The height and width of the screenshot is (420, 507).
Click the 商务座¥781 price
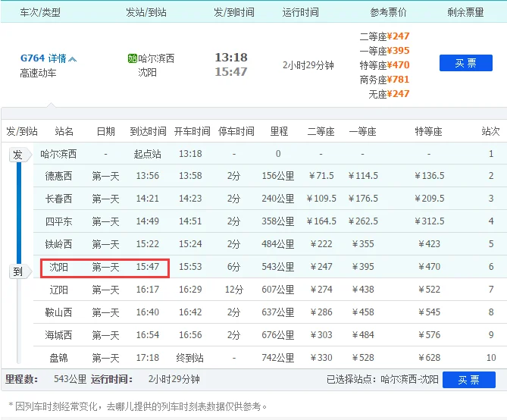(384, 80)
